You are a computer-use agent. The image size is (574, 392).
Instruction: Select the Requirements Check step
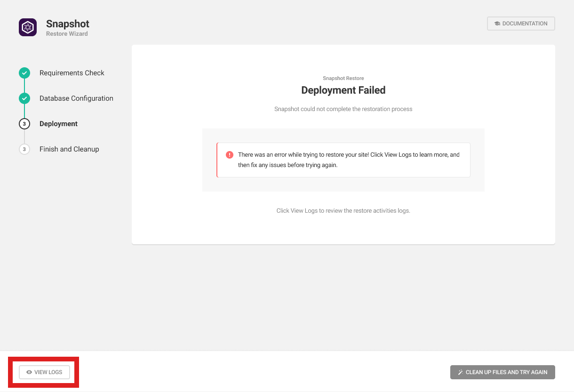(x=72, y=73)
